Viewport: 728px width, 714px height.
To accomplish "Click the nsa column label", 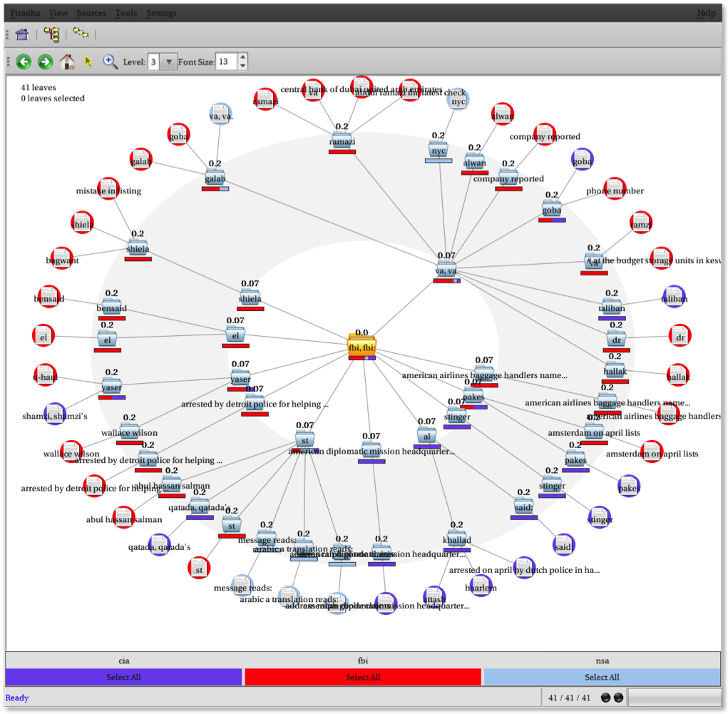I will [603, 660].
